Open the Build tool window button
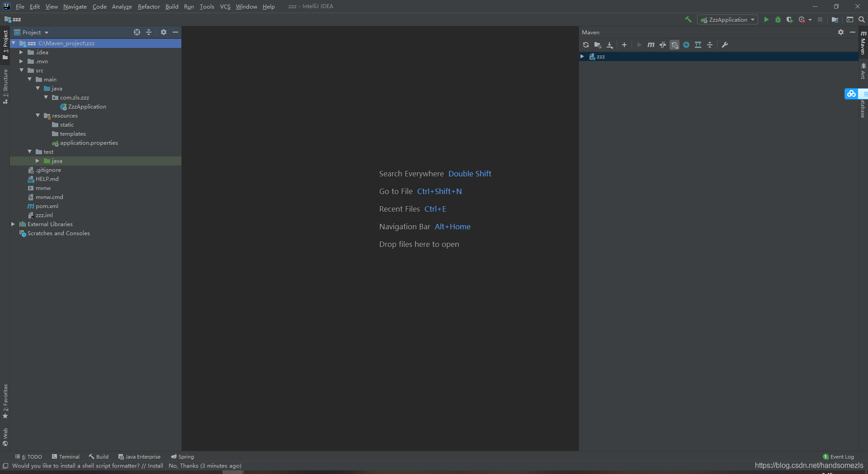Screen dimensions: 868x474 point(99,457)
